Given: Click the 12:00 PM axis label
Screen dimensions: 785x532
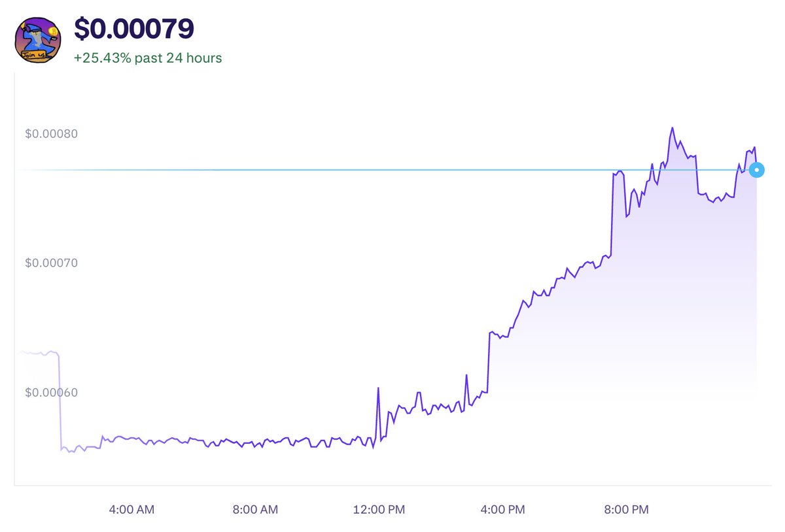Looking at the screenshot, I should (x=379, y=509).
